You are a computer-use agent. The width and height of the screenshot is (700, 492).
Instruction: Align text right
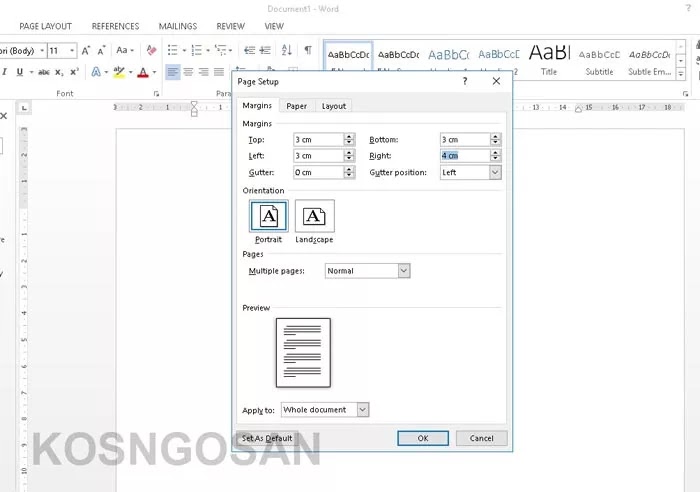pyautogui.click(x=204, y=72)
